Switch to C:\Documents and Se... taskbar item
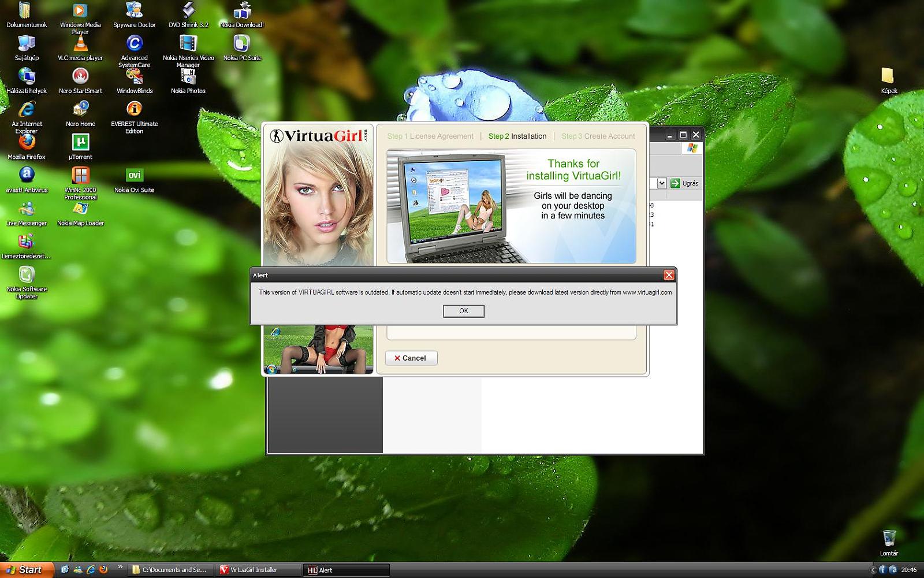This screenshot has height=578, width=924. coord(171,570)
